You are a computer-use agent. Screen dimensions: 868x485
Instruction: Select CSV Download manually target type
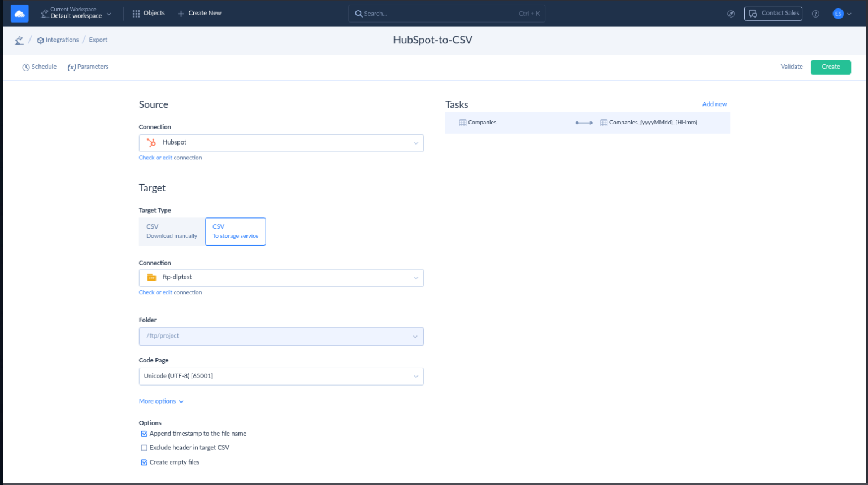point(171,231)
